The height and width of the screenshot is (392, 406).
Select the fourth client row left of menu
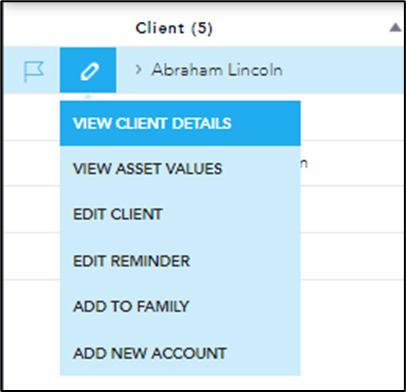pos(32,210)
